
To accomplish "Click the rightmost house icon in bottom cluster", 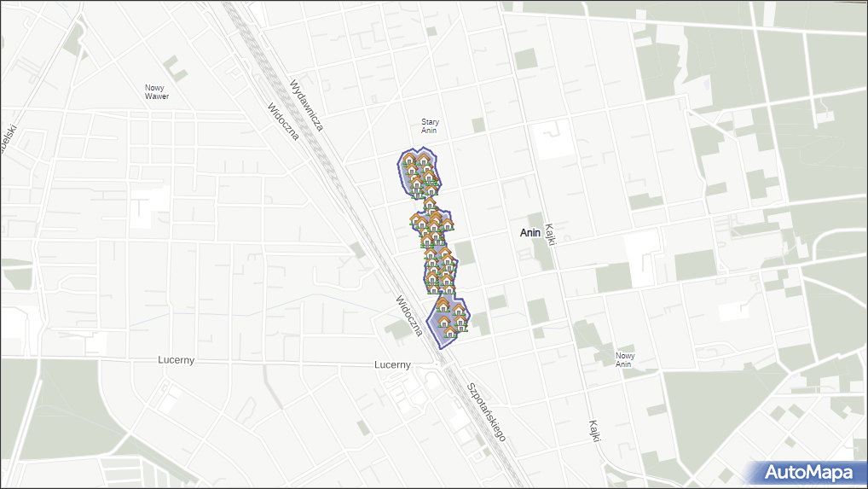I will [460, 322].
